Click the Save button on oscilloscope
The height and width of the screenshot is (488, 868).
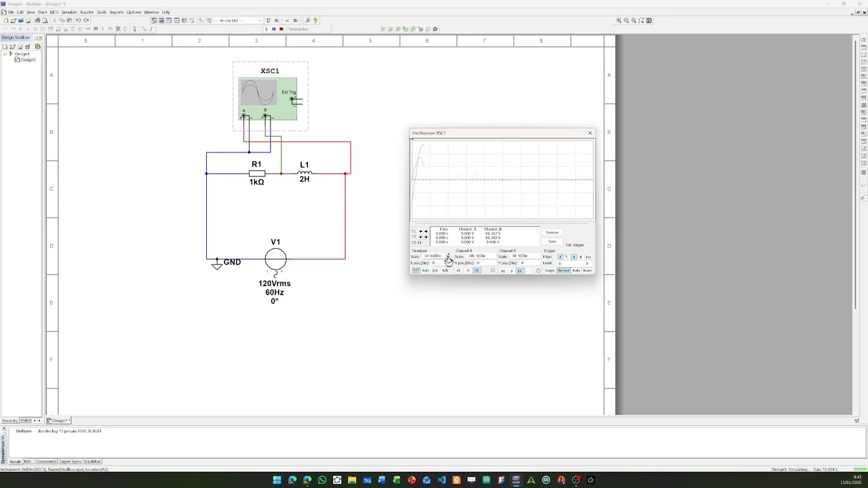(x=552, y=241)
